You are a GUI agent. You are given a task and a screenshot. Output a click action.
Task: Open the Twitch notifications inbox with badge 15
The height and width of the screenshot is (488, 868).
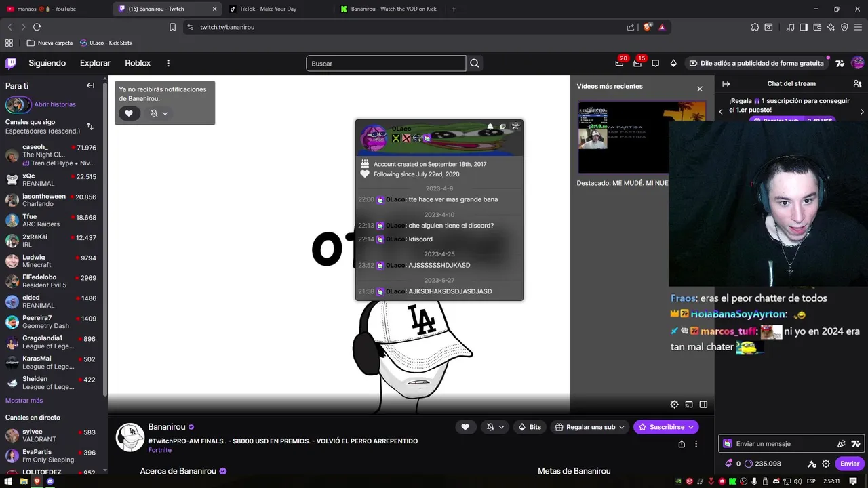(x=637, y=63)
